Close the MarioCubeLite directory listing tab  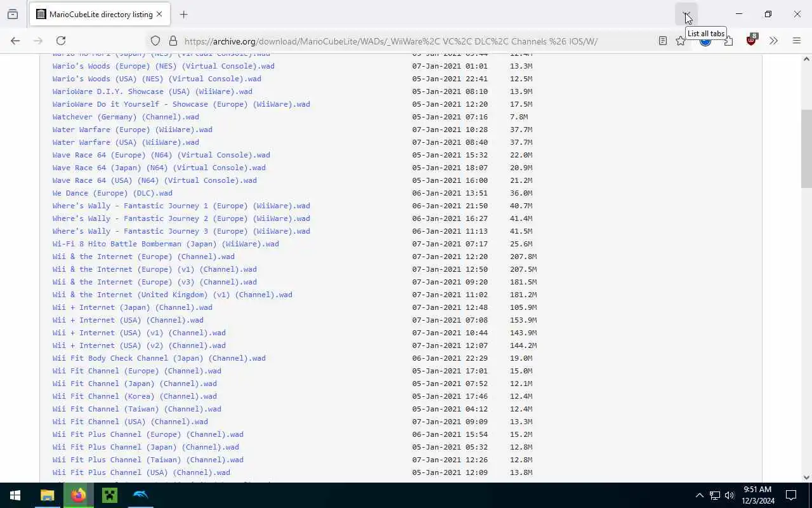pyautogui.click(x=159, y=14)
